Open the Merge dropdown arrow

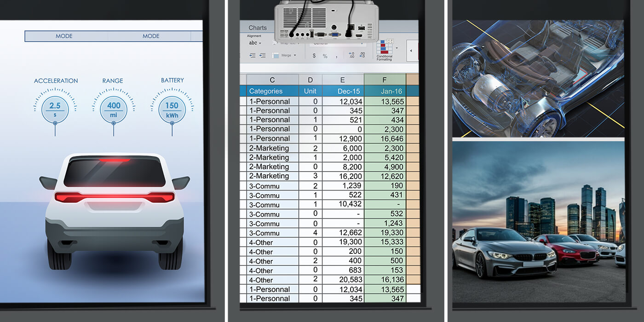[295, 56]
